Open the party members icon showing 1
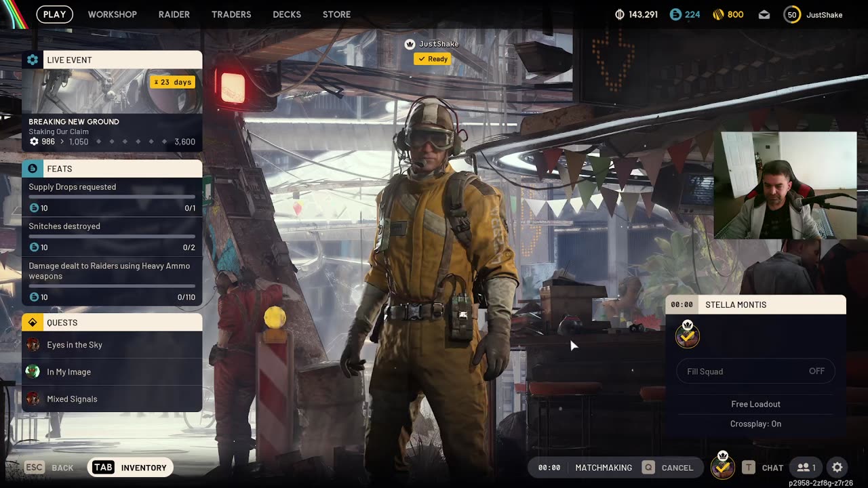868x488 pixels. coord(806,468)
